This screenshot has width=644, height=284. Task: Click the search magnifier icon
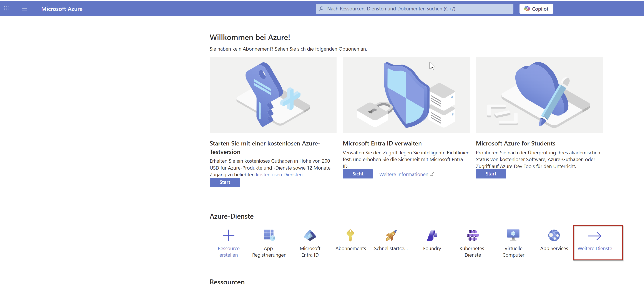click(x=321, y=9)
